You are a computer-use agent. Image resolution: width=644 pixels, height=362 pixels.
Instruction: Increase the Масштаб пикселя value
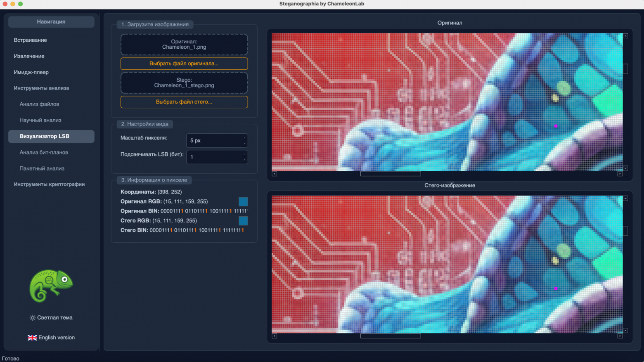pyautogui.click(x=245, y=138)
